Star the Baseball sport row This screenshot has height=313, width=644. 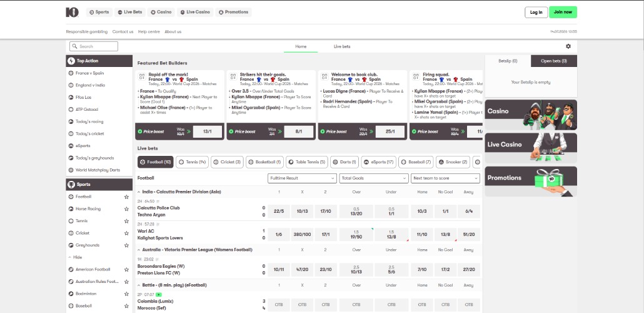[126, 306]
